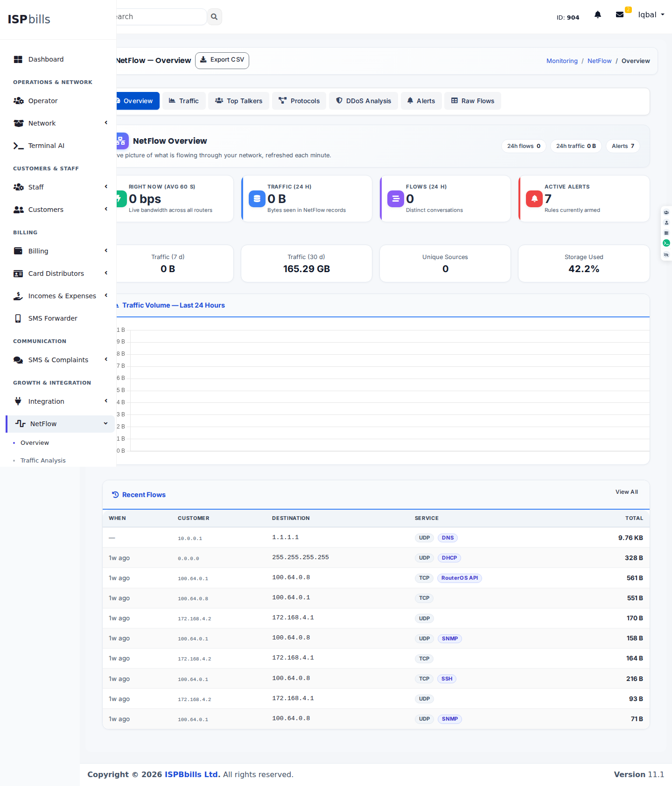Click the Integration plug icon
This screenshot has width=672, height=786.
point(18,401)
